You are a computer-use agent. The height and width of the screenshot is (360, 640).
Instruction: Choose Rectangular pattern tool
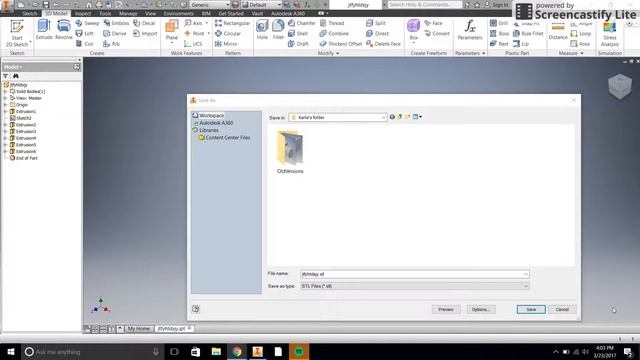coord(232,23)
